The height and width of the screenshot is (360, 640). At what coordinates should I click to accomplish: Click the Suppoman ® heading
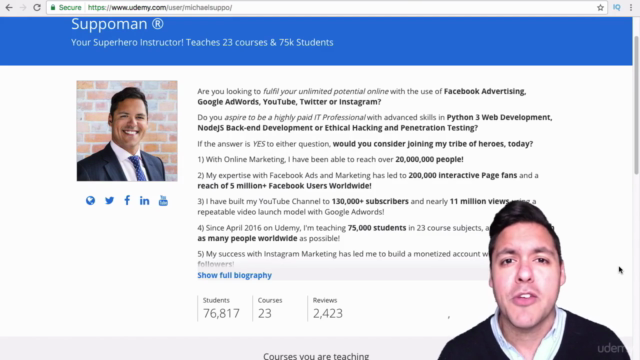coord(118,24)
